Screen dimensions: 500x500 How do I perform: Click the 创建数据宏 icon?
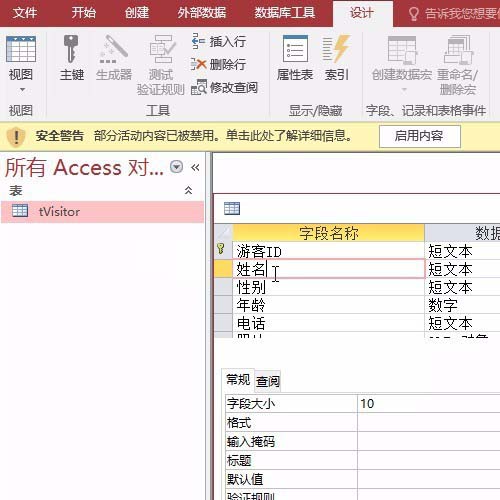(402, 49)
